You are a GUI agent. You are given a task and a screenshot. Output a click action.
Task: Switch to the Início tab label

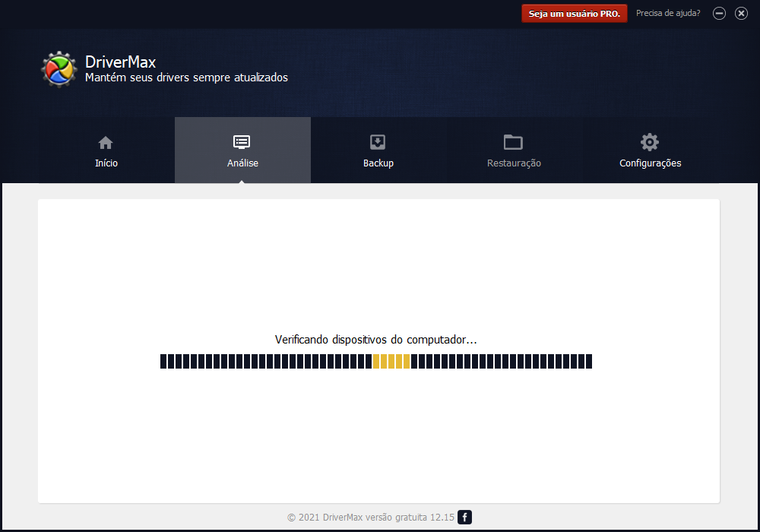pos(106,163)
